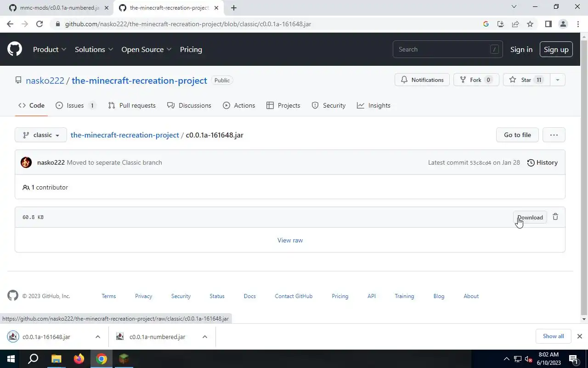Open Google icon in the address bar
The width and height of the screenshot is (588, 368).
pos(486,24)
